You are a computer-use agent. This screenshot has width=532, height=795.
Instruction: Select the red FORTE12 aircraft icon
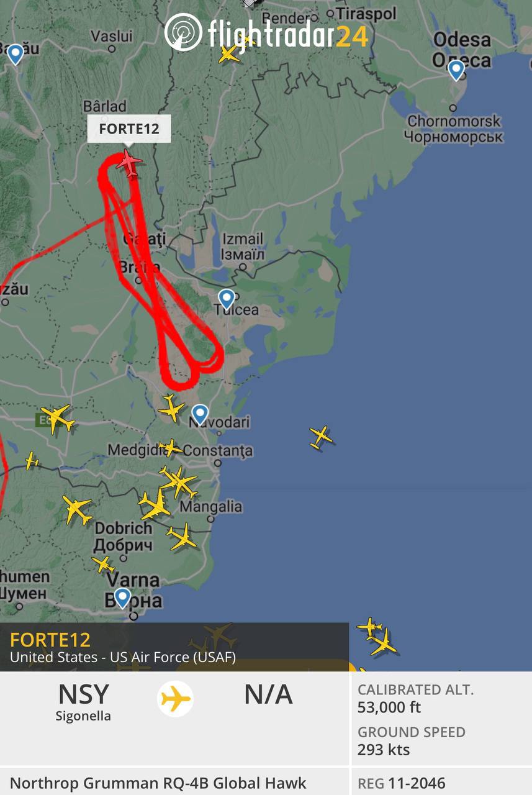coord(129,163)
